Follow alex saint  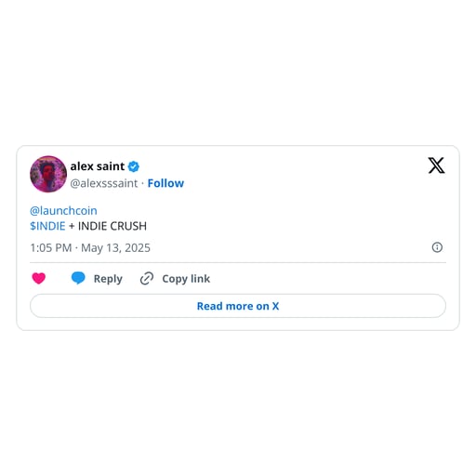point(165,183)
